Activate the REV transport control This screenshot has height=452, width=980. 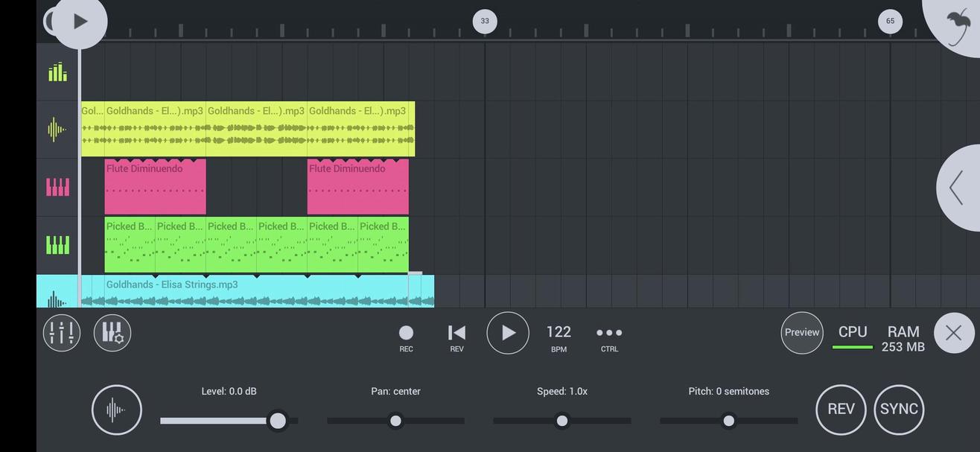(456, 332)
